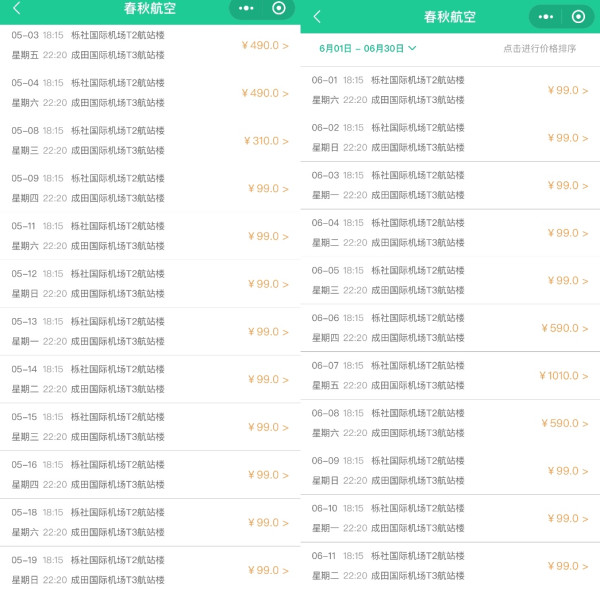The height and width of the screenshot is (589, 600).
Task: Open the 06-07 flight priced ¥1010.0
Action: (450, 375)
